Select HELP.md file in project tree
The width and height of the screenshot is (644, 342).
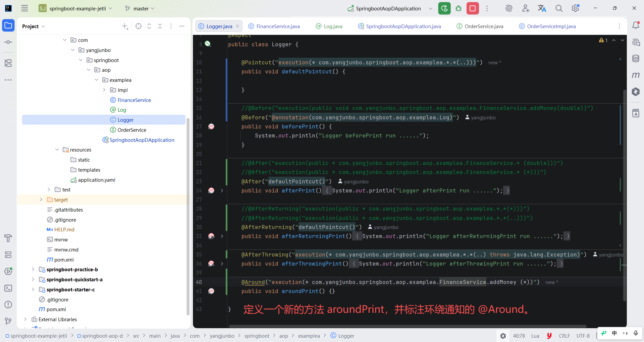(64, 229)
